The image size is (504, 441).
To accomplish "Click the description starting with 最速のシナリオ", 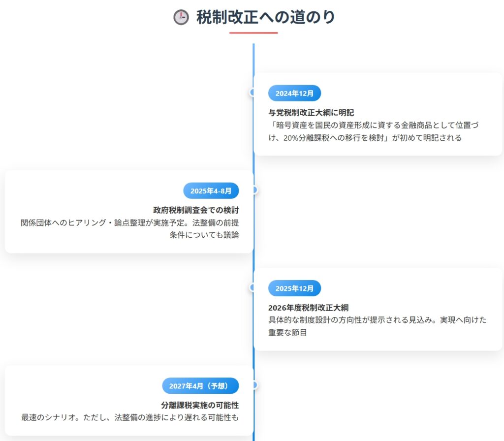I will [x=130, y=417].
